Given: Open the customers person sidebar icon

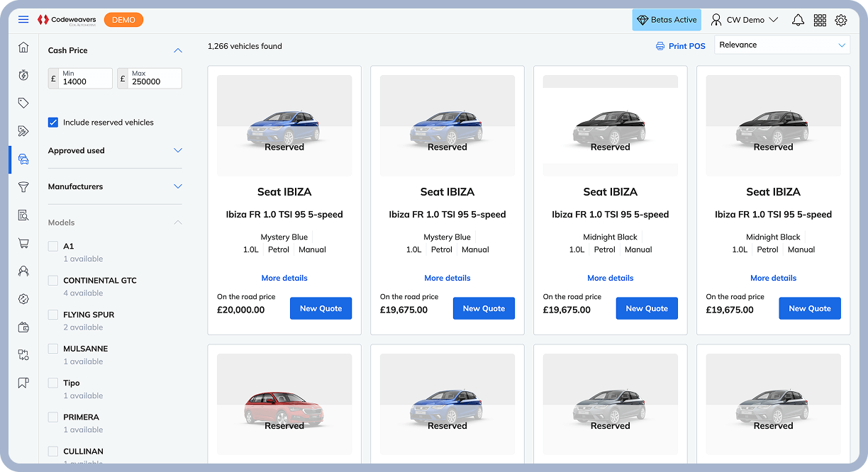Looking at the screenshot, I should [x=23, y=271].
